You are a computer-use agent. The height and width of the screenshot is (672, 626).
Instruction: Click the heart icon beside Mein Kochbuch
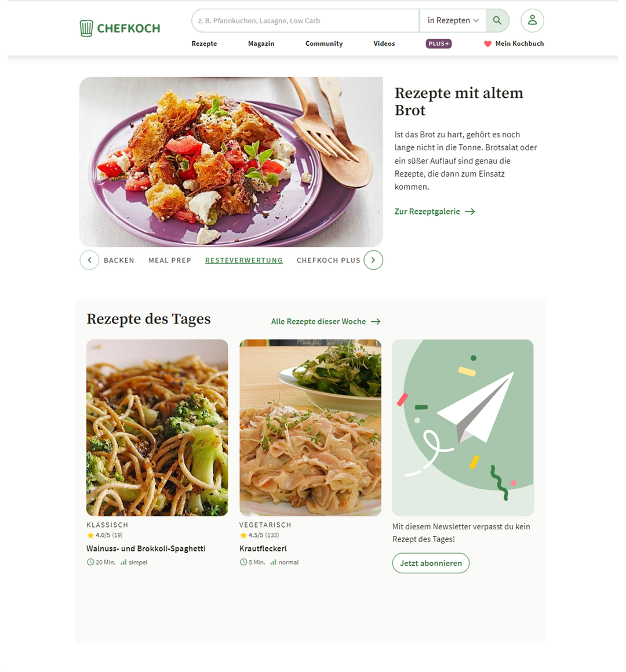tap(487, 43)
